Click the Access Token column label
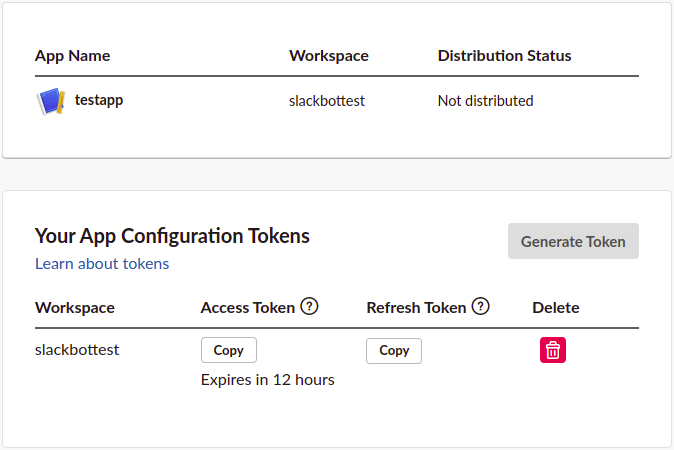Screen dimensions: 674x450 point(247,308)
